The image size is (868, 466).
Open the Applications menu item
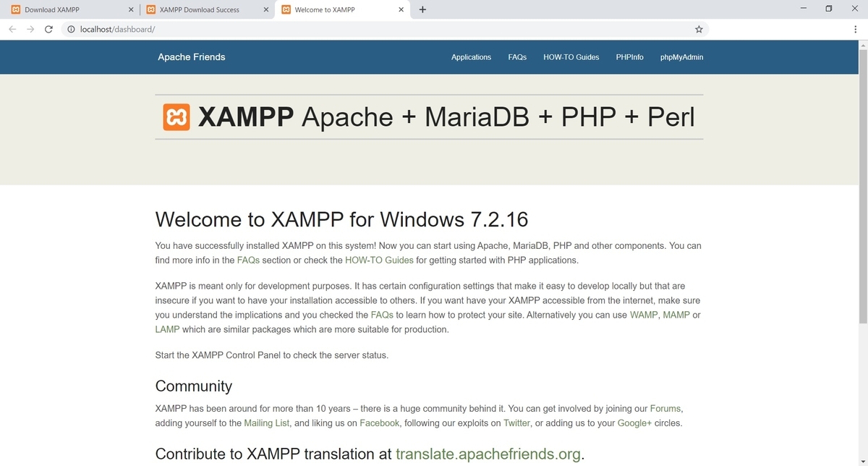(x=471, y=57)
